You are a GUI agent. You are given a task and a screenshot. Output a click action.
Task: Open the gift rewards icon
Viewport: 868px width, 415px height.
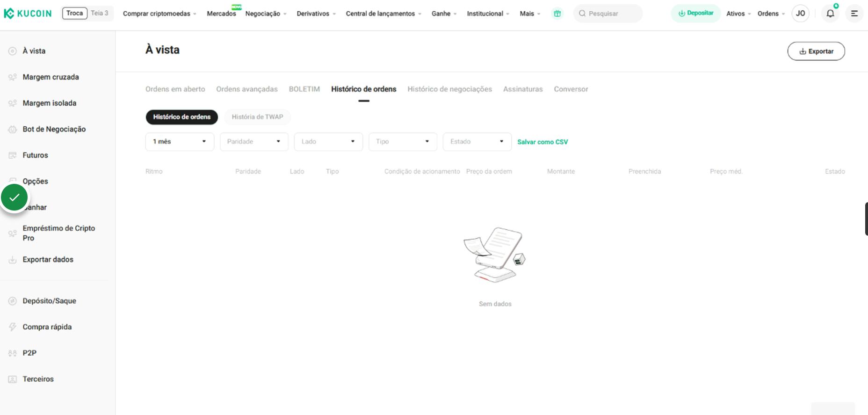[x=557, y=14]
